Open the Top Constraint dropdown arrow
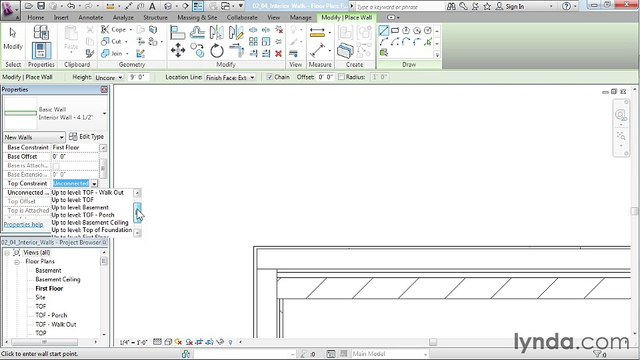640x360 pixels. click(x=94, y=184)
